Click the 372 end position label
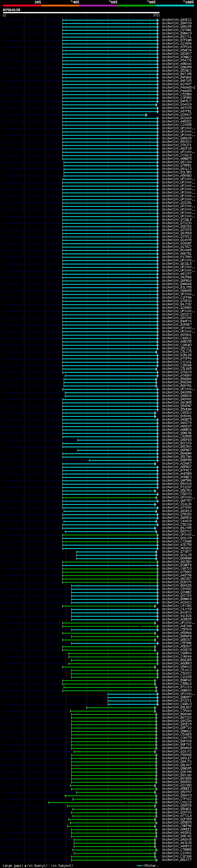This screenshot has width=197, height=868. coord(155,15)
